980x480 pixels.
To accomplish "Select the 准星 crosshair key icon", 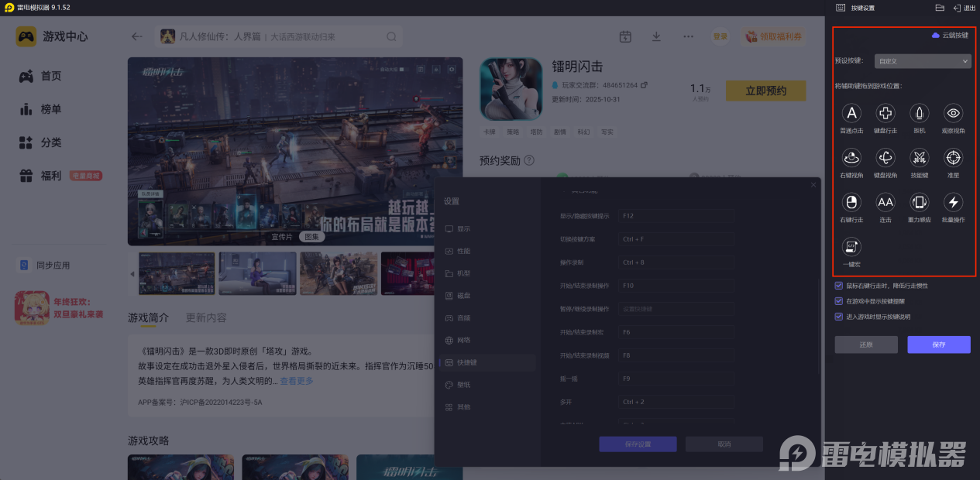I will 953,158.
